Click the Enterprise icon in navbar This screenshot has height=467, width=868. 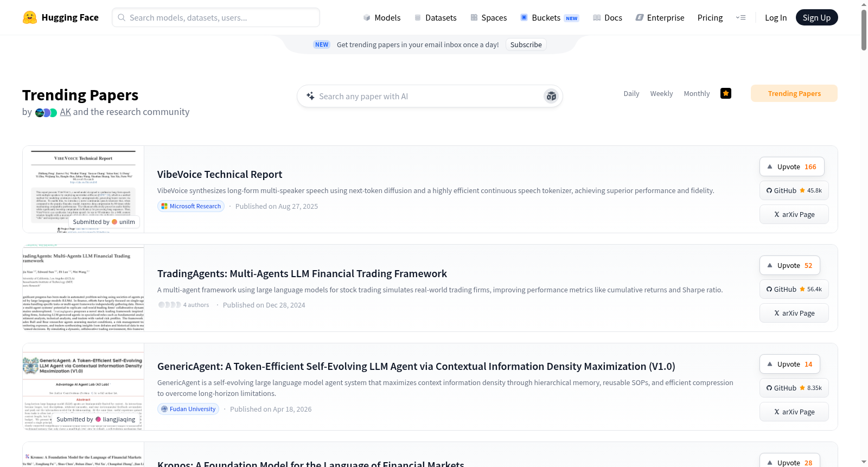point(640,17)
